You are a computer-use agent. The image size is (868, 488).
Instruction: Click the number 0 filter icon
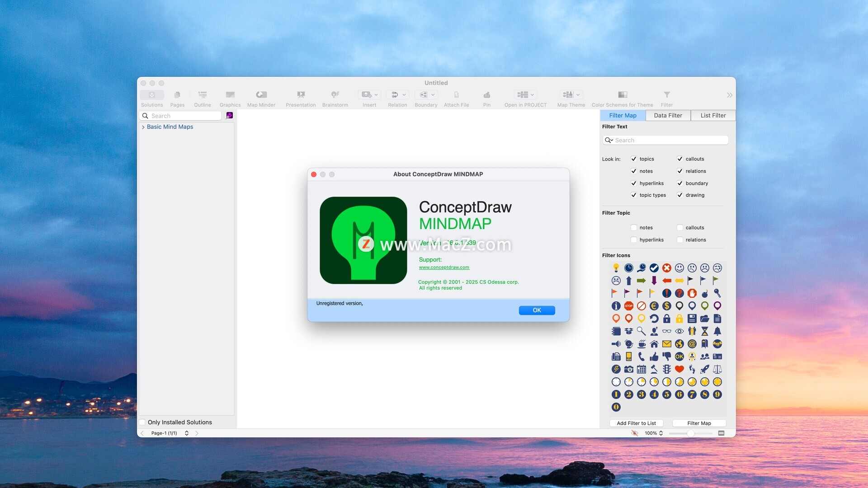pos(616,407)
